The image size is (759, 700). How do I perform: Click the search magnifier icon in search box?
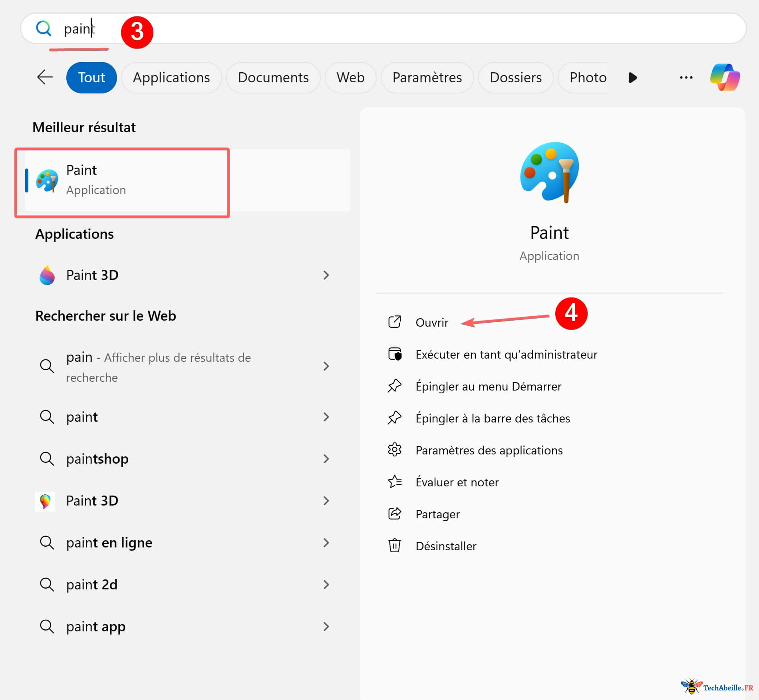click(x=44, y=29)
